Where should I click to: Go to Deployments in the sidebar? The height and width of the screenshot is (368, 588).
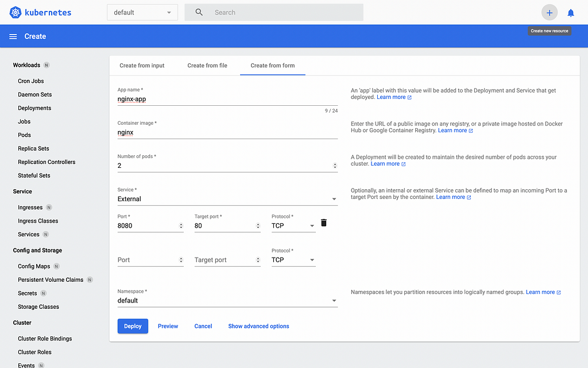[x=34, y=108]
